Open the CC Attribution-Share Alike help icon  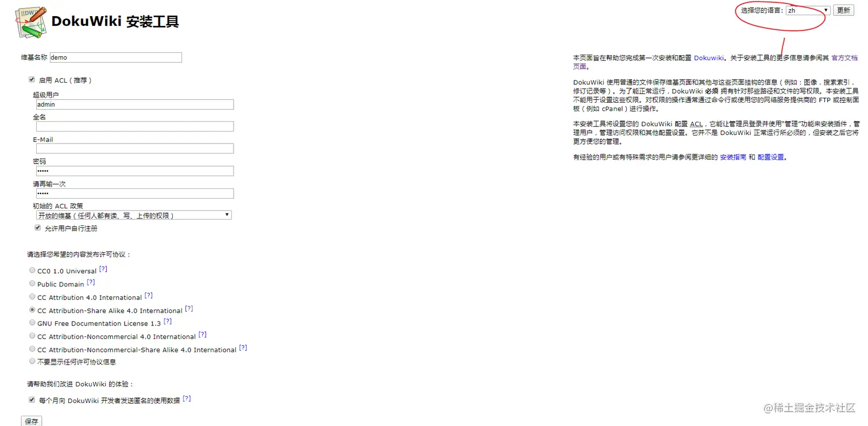click(189, 307)
